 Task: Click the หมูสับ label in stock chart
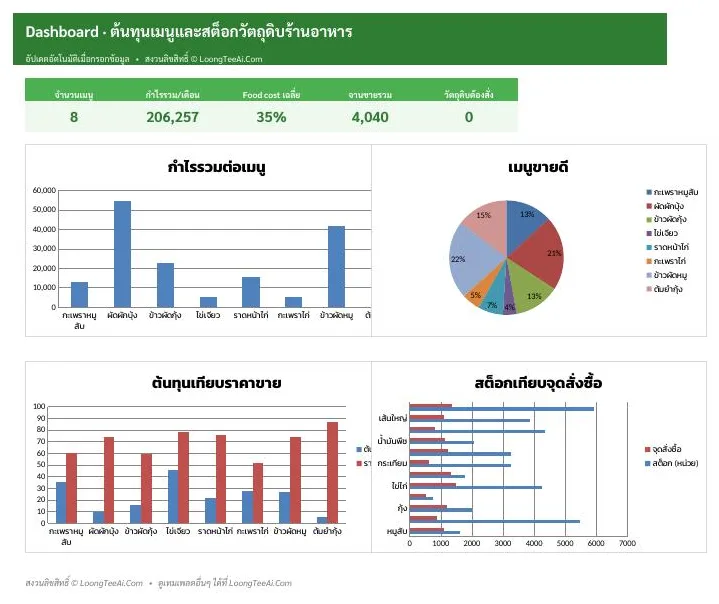click(x=397, y=531)
